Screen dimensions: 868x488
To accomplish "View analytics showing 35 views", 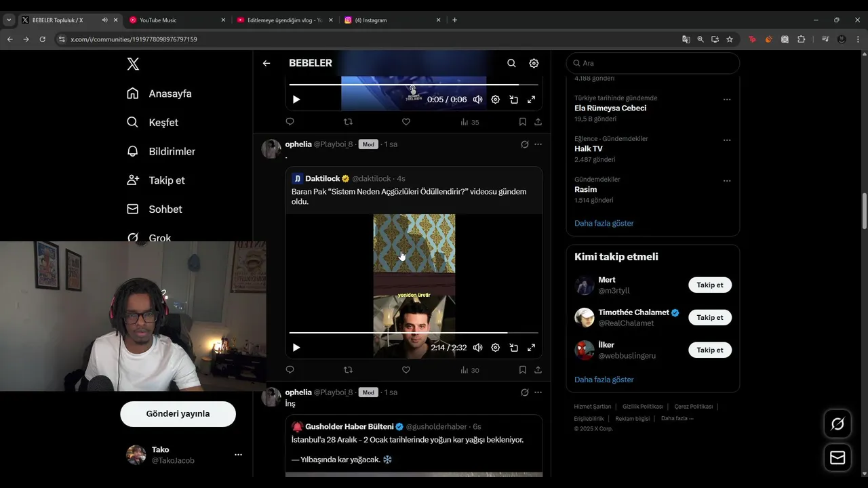I will click(x=470, y=122).
